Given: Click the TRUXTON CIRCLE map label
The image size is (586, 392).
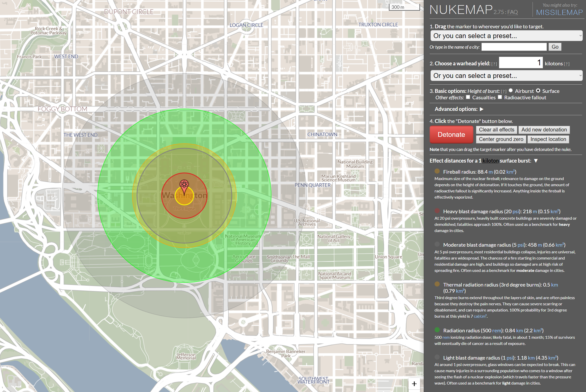Looking at the screenshot, I should (378, 24).
